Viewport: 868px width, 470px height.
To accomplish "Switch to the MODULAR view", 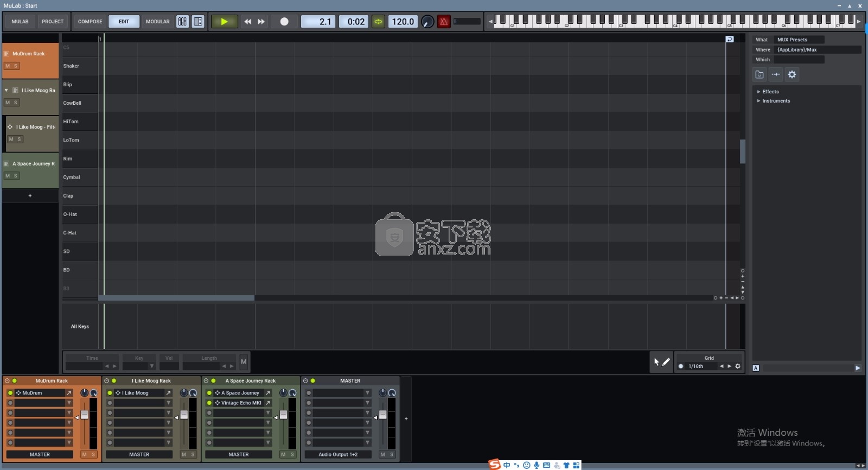I will click(x=158, y=22).
